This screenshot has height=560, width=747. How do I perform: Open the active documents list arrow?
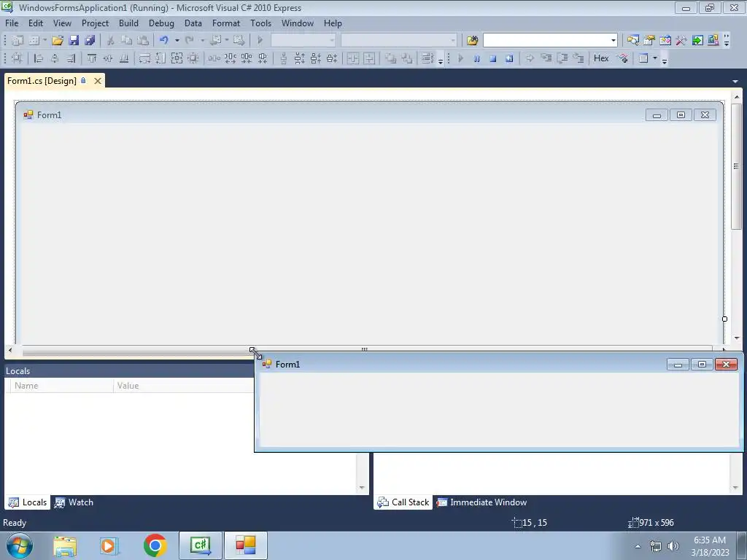click(x=735, y=82)
